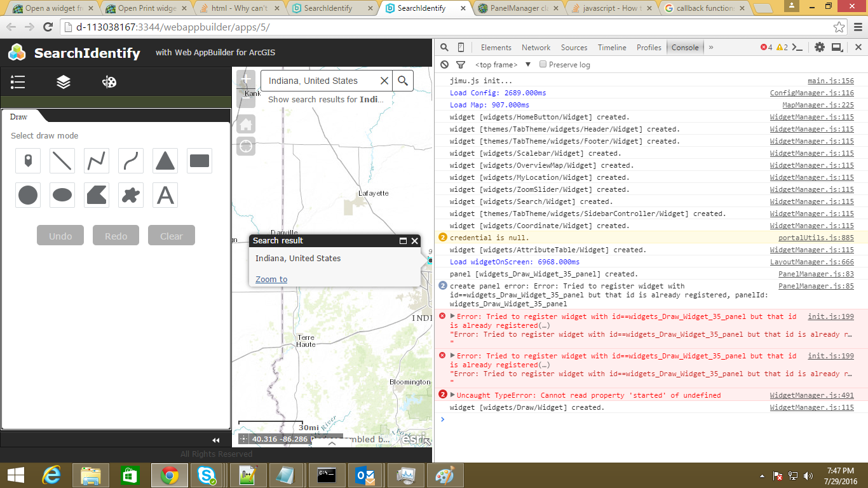The image size is (868, 488).
Task: Click the Chrome address bar
Action: 445,28
